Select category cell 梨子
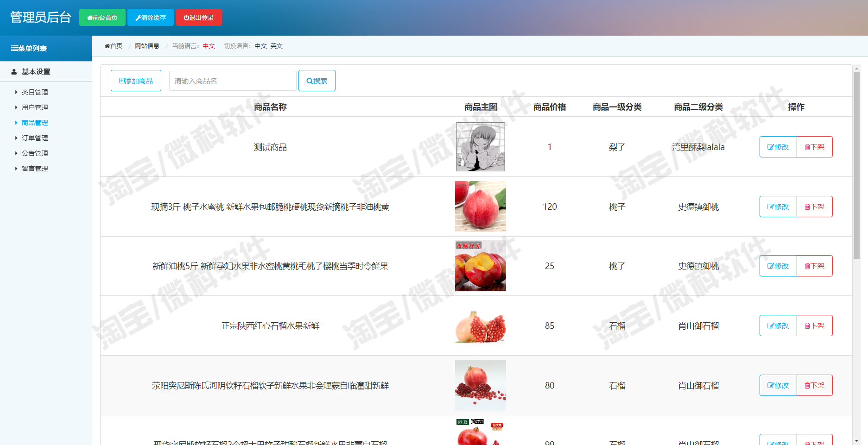868x445 pixels. (617, 147)
